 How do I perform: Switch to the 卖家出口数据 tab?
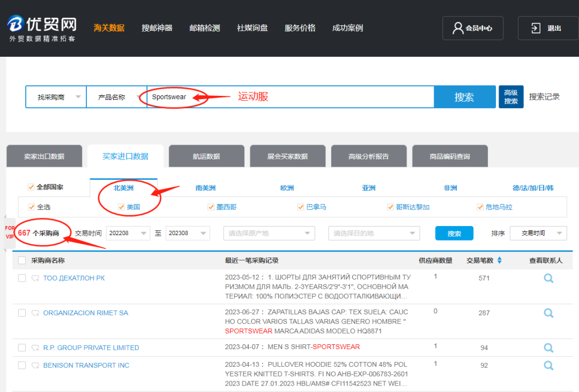pos(44,156)
